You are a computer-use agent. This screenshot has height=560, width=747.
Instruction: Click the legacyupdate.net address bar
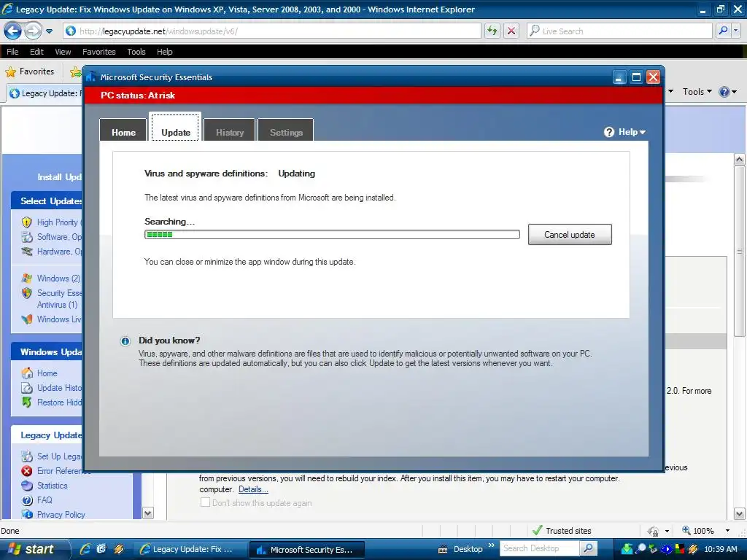tap(271, 31)
